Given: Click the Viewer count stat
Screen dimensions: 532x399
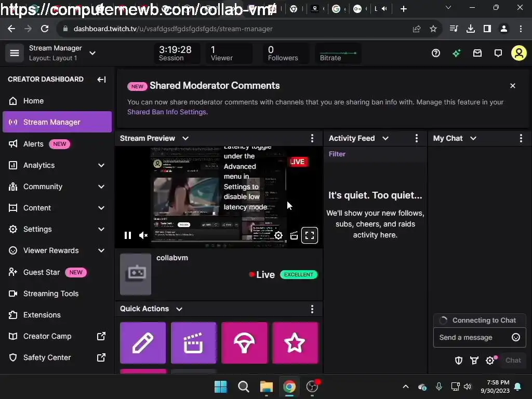Looking at the screenshot, I should [229, 54].
